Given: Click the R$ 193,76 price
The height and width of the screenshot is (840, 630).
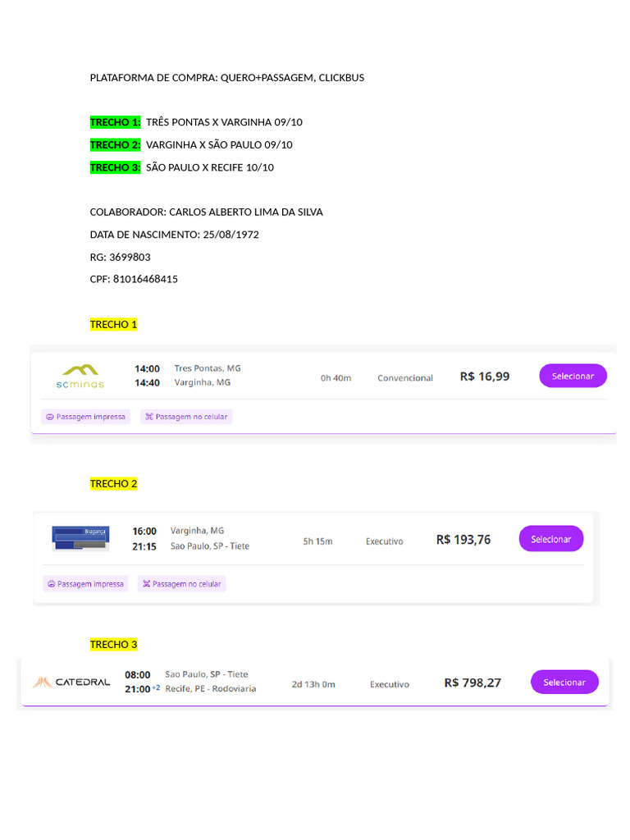Looking at the screenshot, I should tap(463, 540).
